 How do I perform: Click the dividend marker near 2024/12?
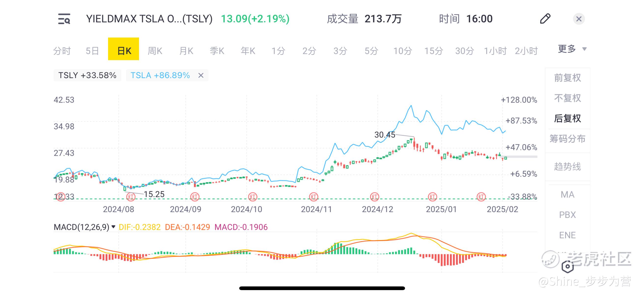(x=374, y=197)
